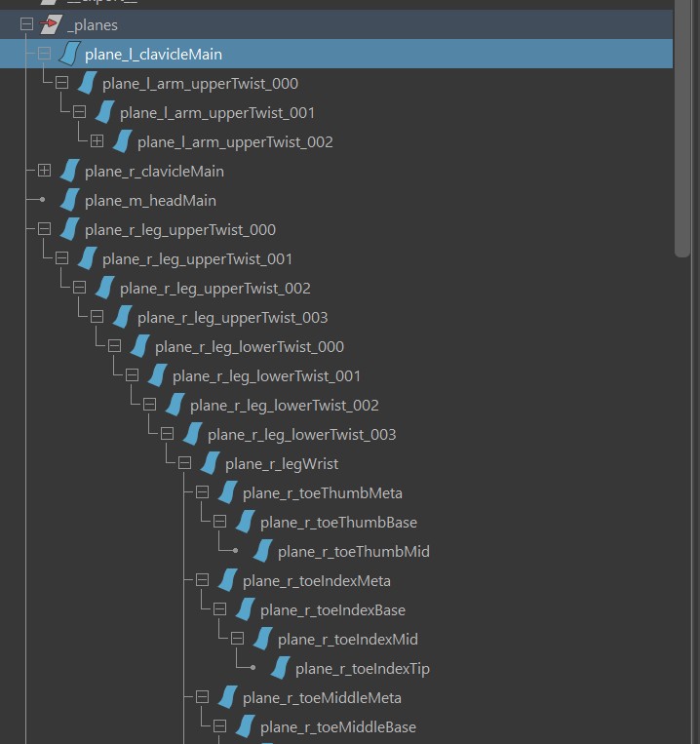This screenshot has height=744, width=700.
Task: Click the plane_r_toeIndexTip surface icon
Action: [280, 668]
